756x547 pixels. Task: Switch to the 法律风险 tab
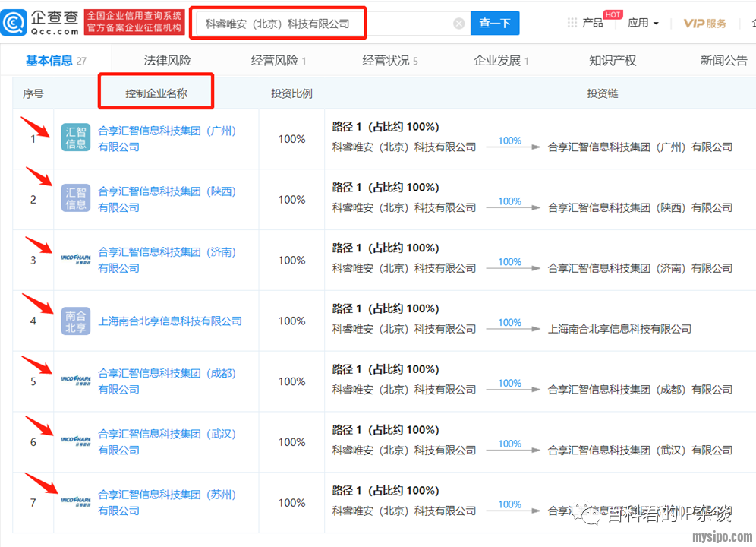(167, 61)
